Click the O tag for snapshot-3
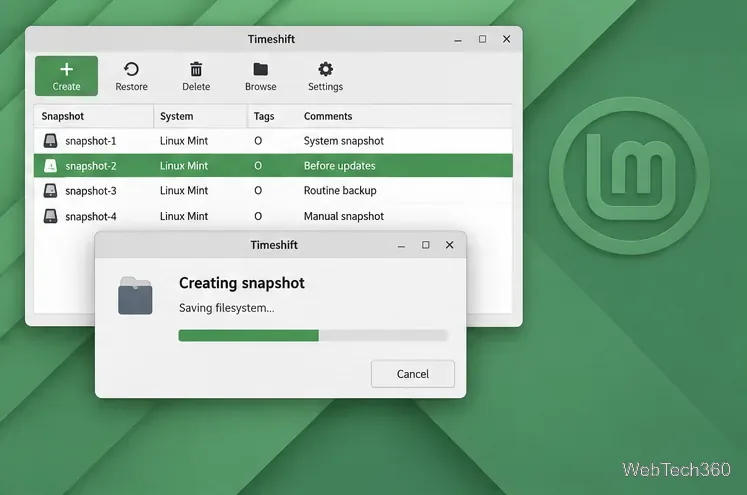Image resolution: width=747 pixels, height=495 pixels. coord(258,191)
